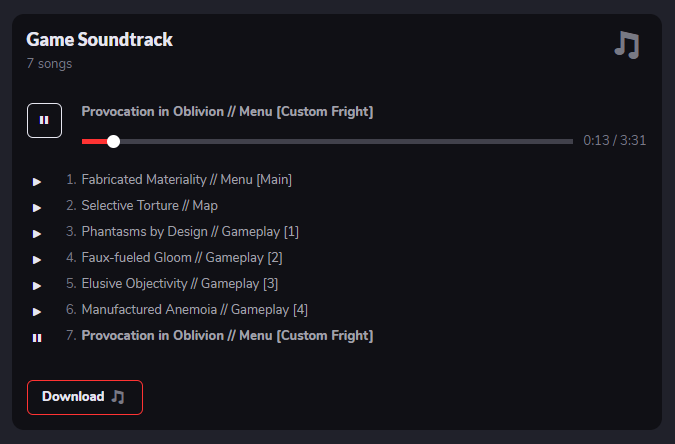Play track 1 Fabricated Materiality
Image resolution: width=675 pixels, height=444 pixels.
[x=37, y=182]
